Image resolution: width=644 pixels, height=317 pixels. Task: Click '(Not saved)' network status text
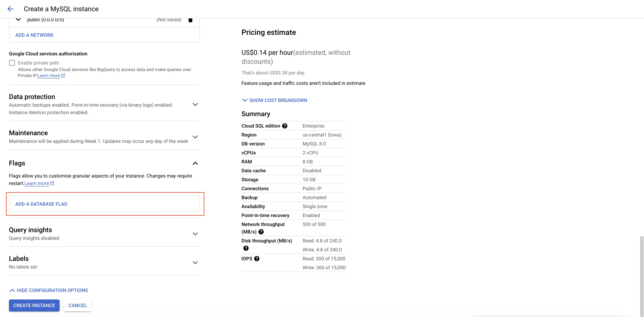pos(169,20)
